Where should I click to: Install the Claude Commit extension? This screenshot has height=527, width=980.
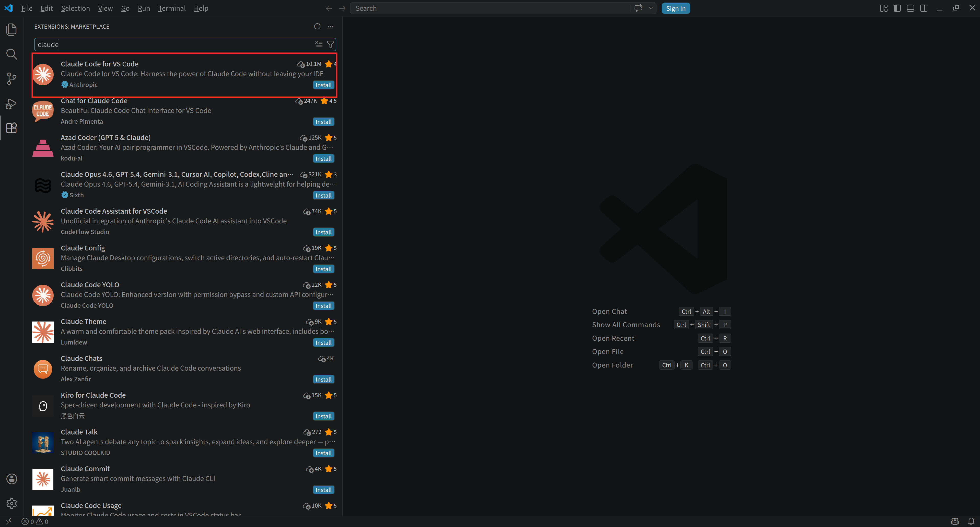323,490
